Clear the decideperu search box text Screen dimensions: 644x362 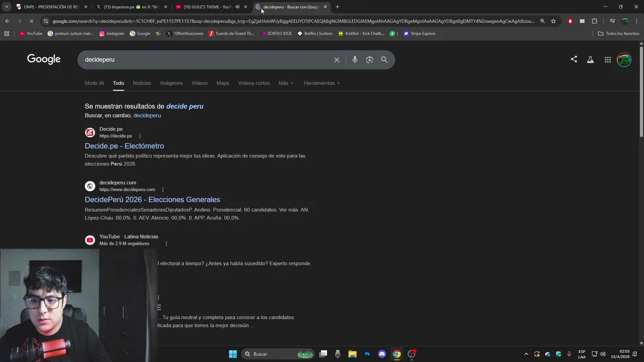(x=337, y=60)
